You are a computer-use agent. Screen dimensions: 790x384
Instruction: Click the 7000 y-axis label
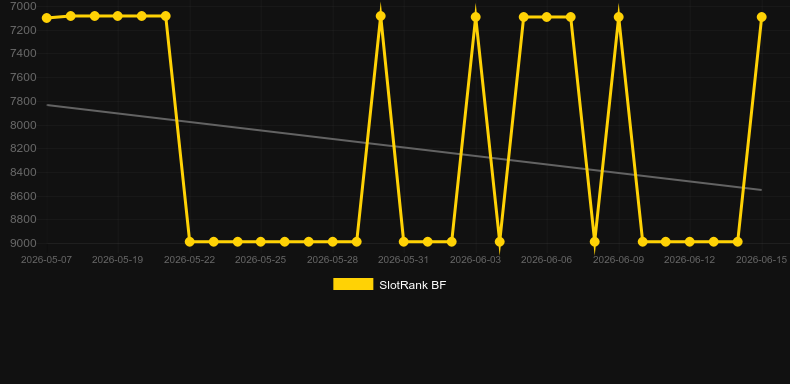pyautogui.click(x=23, y=6)
